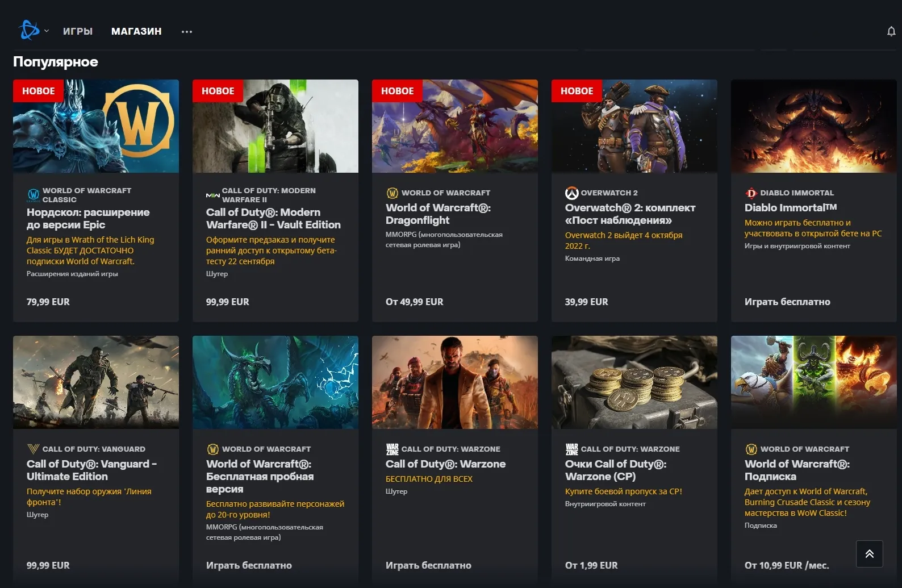Click the Overwatch 2 logo icon
This screenshot has width=902, height=588.
571,193
